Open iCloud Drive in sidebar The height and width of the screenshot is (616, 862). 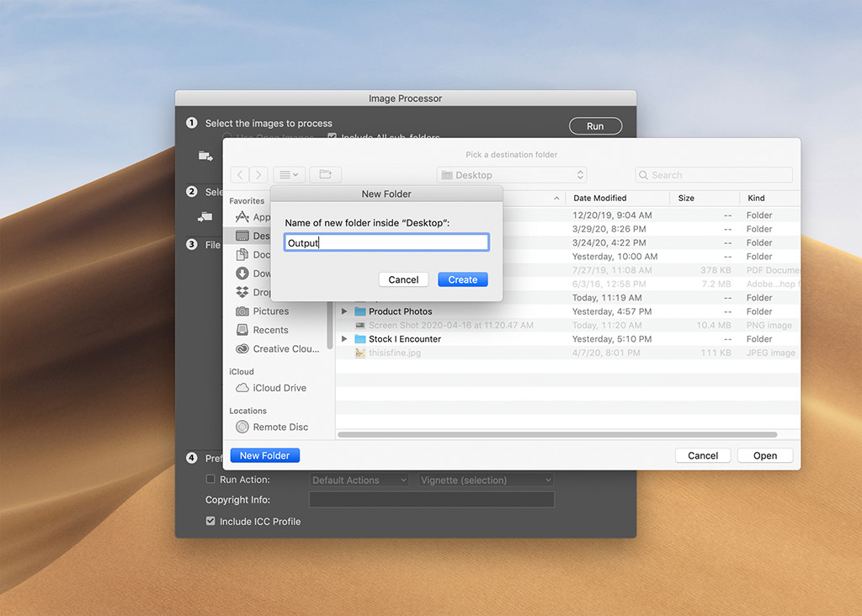click(x=279, y=387)
